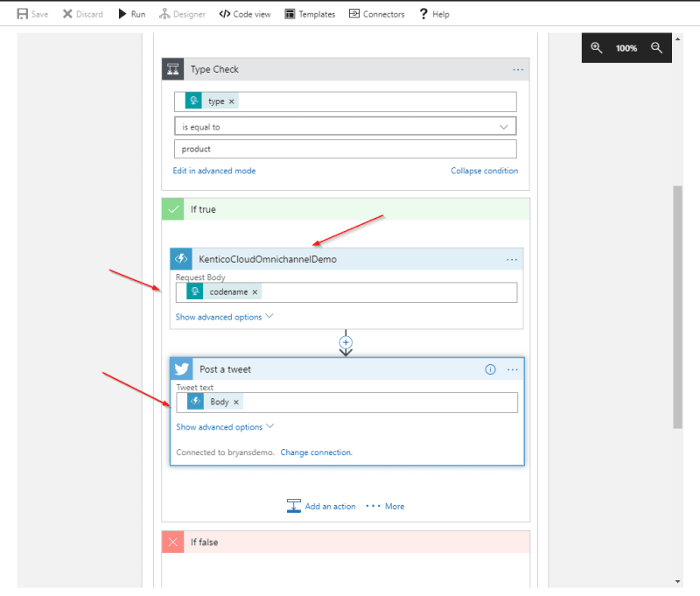Screen dimensions: 700x596
Task: Click the scrollbar down arrow
Action: pyautogui.click(x=677, y=582)
